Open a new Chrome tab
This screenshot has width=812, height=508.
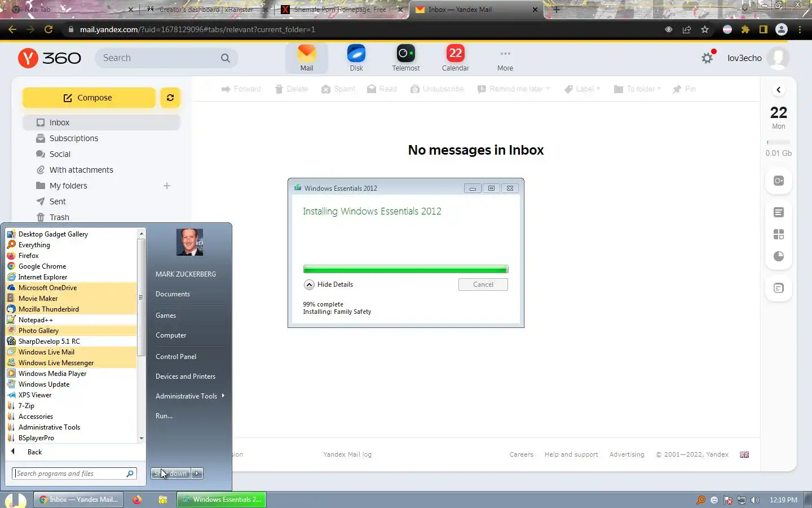(x=557, y=9)
